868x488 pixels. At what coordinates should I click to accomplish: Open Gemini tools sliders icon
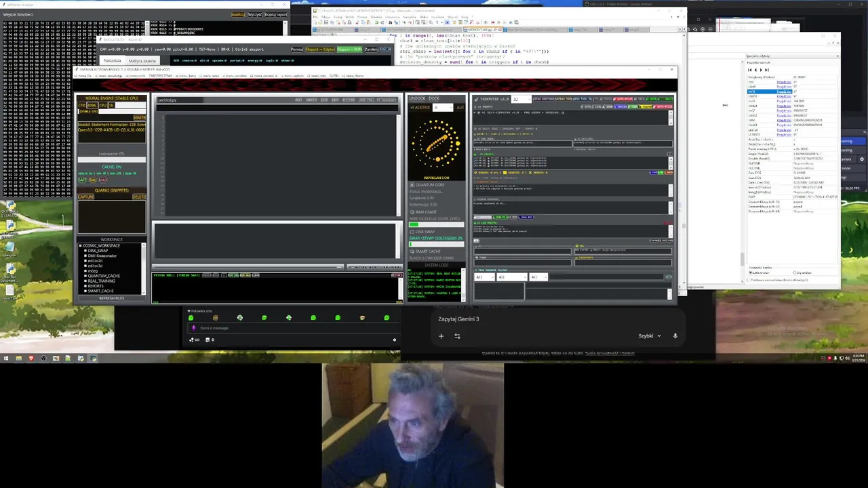(x=457, y=336)
